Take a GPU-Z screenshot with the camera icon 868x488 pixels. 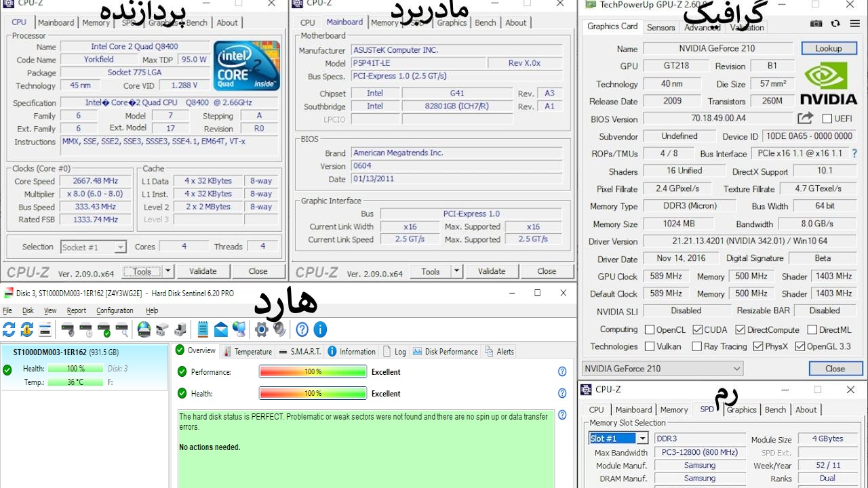tap(817, 24)
